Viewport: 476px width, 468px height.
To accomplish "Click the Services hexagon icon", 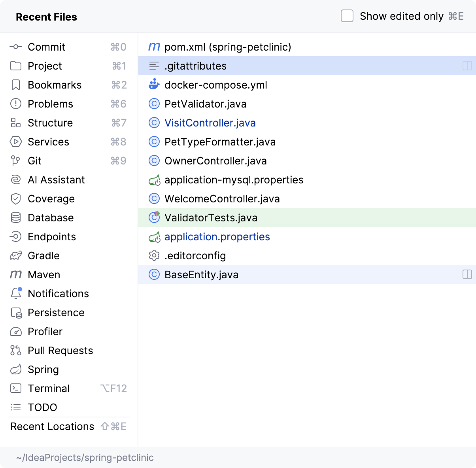I will coord(16,142).
